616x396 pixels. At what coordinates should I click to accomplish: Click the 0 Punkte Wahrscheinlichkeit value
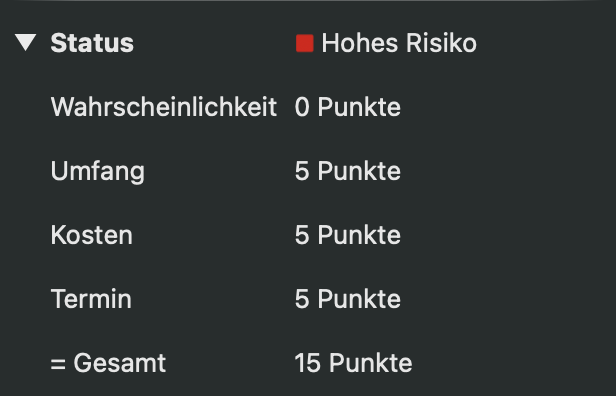tap(348, 107)
